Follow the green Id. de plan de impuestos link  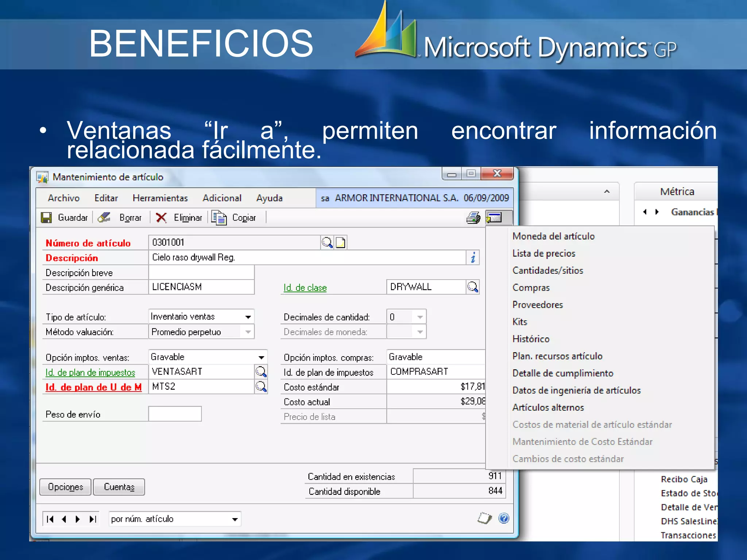tap(90, 372)
